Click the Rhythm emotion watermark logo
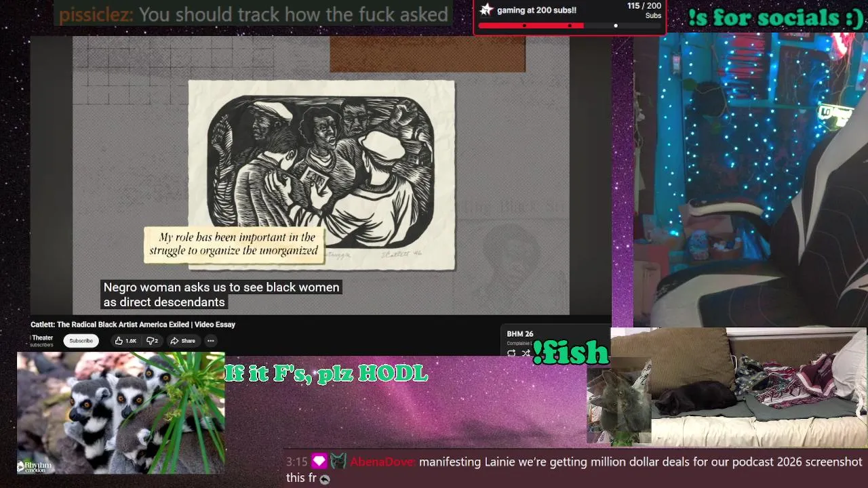This screenshot has height=488, width=868. (35, 466)
